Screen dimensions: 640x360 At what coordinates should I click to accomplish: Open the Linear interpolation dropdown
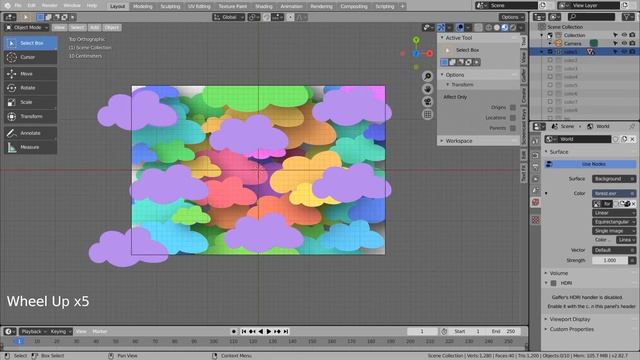point(613,213)
